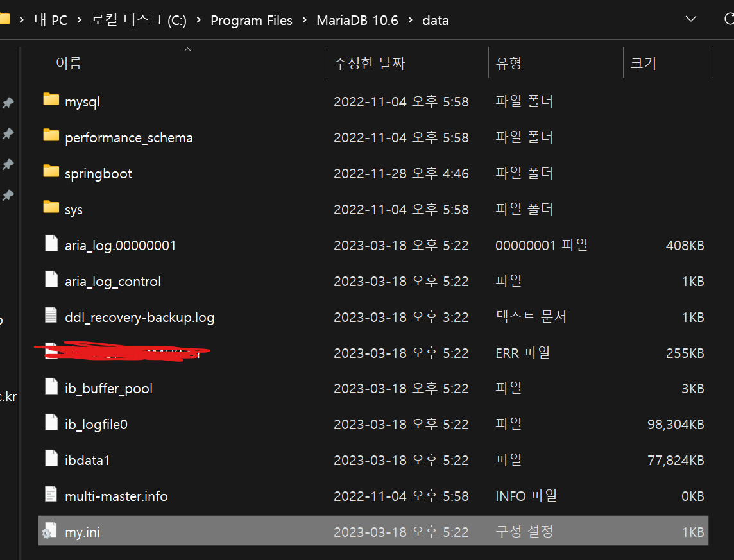
Task: Click the 255KB size value
Action: 685,353
